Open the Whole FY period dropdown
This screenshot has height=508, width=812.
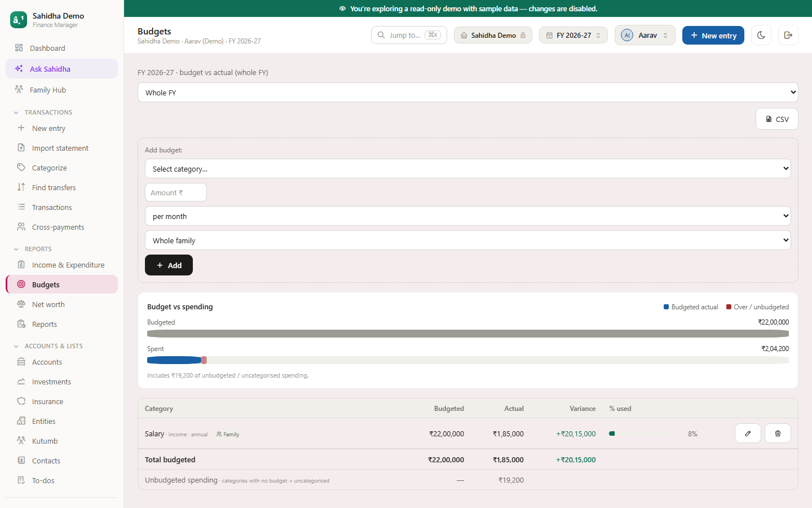click(468, 93)
